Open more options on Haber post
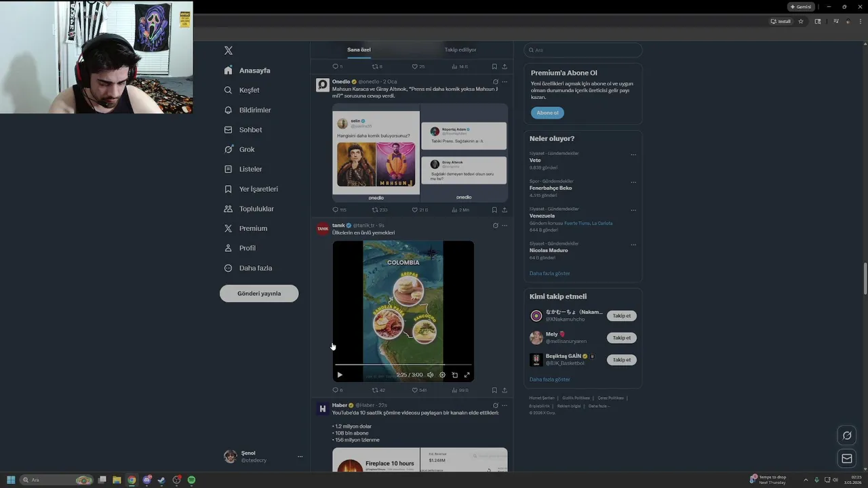Screen dimensions: 868x488 (505, 405)
